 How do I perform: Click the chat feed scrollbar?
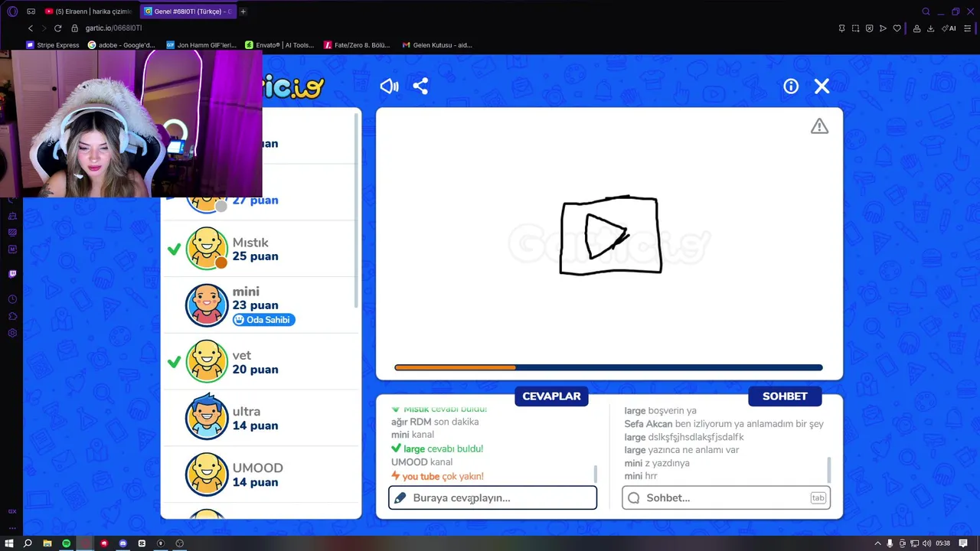tap(828, 470)
